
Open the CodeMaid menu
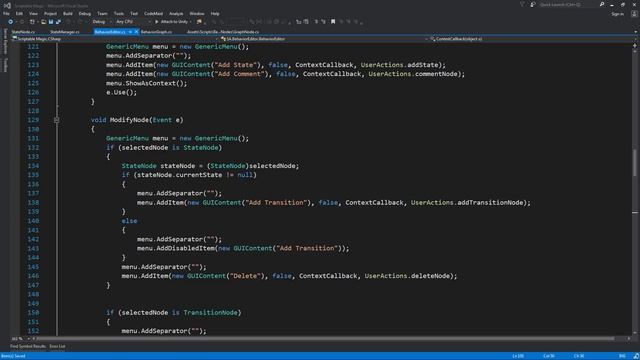pyautogui.click(x=153, y=13)
